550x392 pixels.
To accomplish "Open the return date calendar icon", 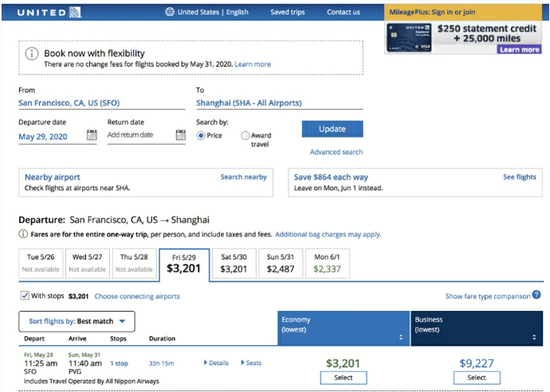I will click(181, 135).
